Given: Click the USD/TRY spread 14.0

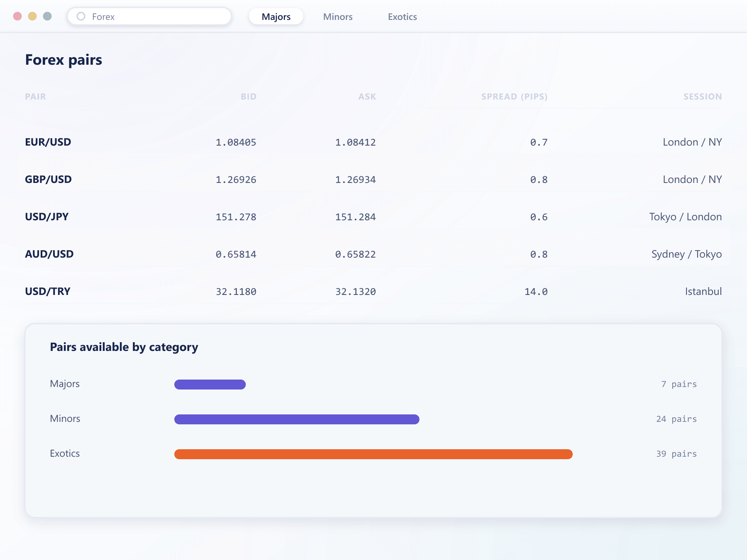Looking at the screenshot, I should (x=536, y=292).
